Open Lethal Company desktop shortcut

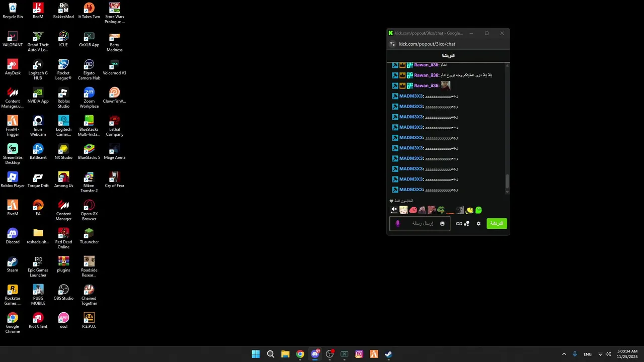click(x=114, y=126)
